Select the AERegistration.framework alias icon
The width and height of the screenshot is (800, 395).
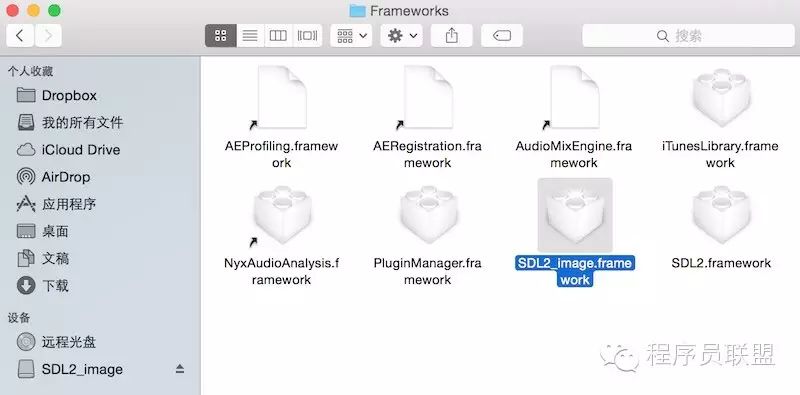(x=428, y=97)
